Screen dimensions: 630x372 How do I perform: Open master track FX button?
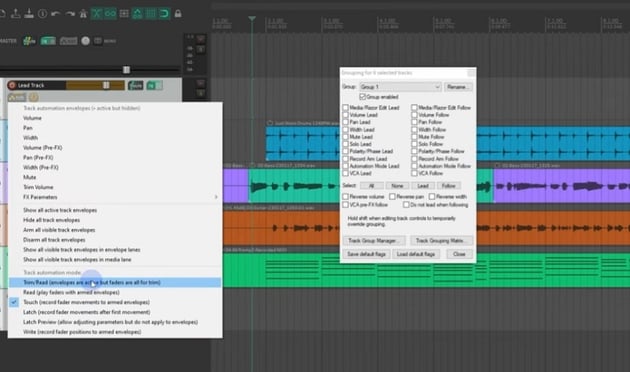click(x=29, y=41)
